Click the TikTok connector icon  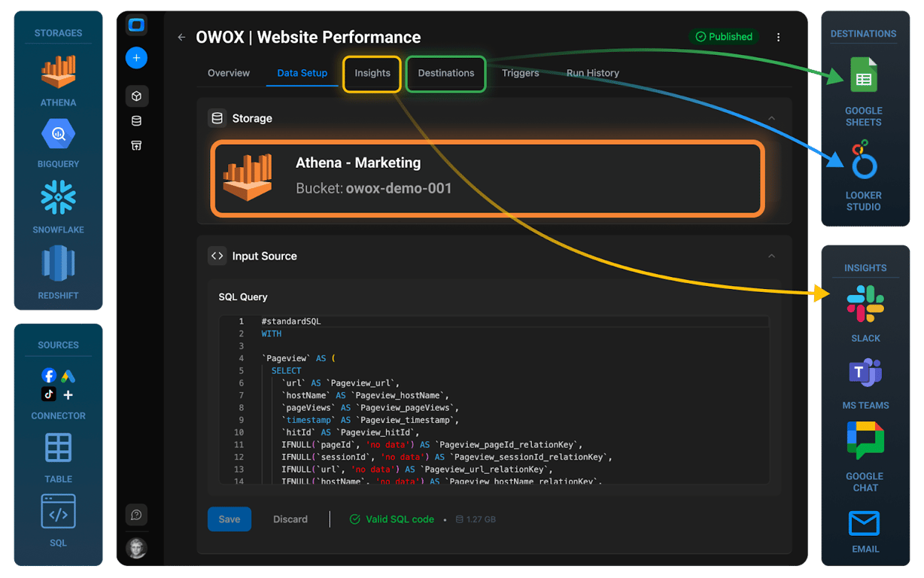coord(49,394)
